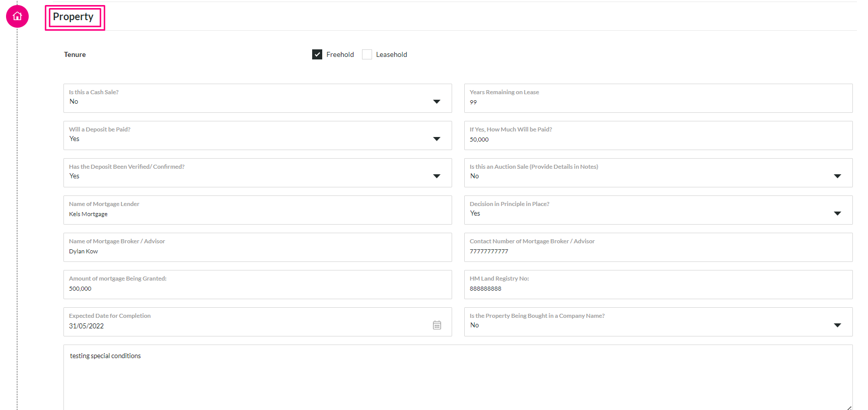868x410 pixels.
Task: Edit the Name of Mortgage Lender field
Action: pyautogui.click(x=257, y=210)
